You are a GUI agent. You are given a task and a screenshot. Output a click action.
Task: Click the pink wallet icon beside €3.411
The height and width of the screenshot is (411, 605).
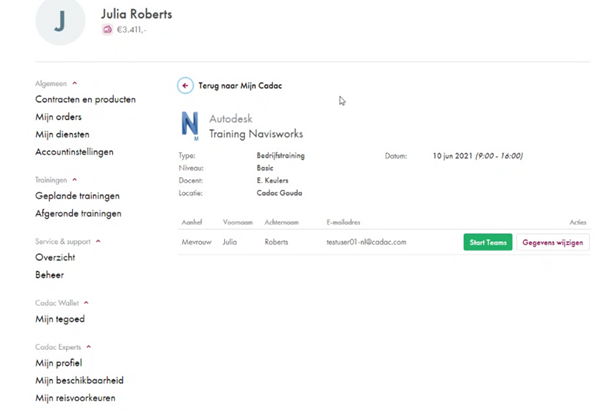click(x=107, y=29)
